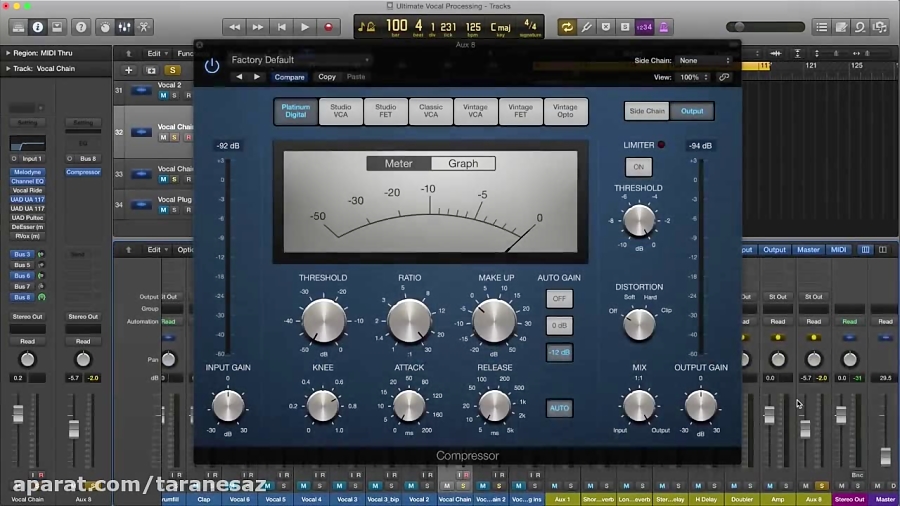Click the Channel EQ plugin slot
The image size is (900, 506).
[x=27, y=181]
